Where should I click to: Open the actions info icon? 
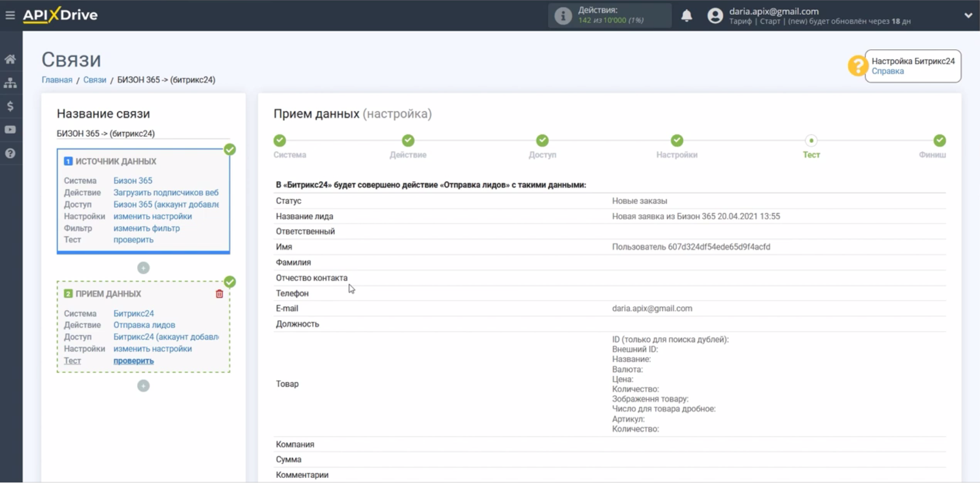pyautogui.click(x=563, y=15)
